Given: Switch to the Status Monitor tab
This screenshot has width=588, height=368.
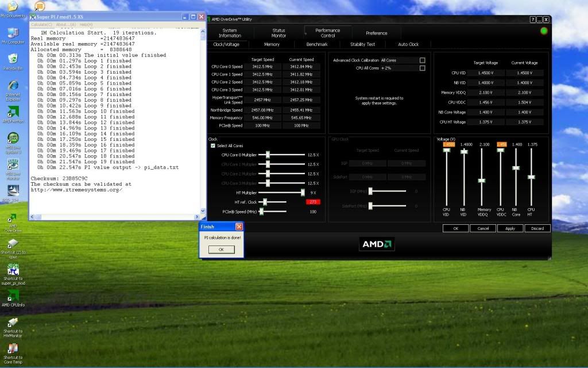Looking at the screenshot, I should [278, 33].
